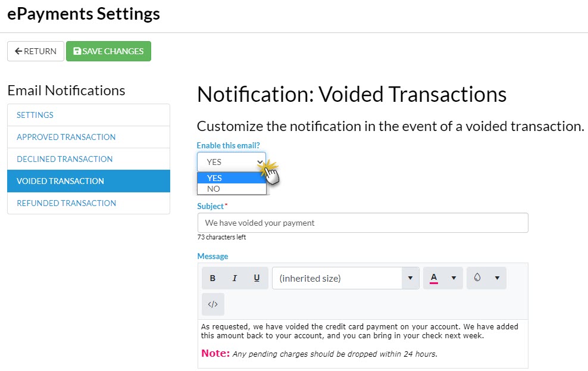Screen dimensions: 588x371
Task: Open the HTML code view button
Action: click(x=212, y=304)
